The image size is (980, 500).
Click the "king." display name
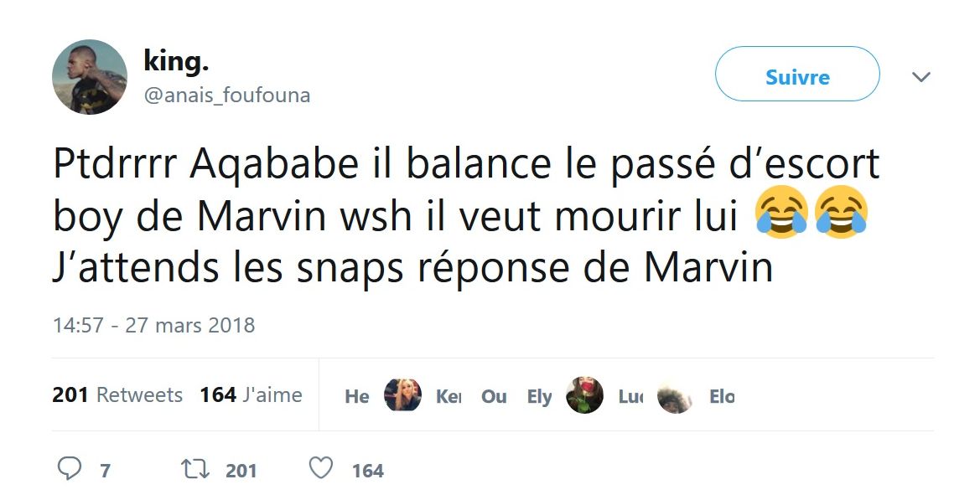[176, 60]
